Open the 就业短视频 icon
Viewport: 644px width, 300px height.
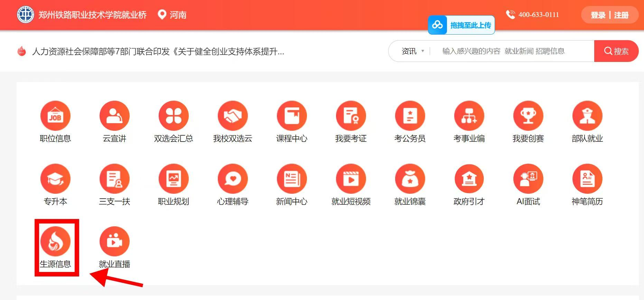point(351,179)
